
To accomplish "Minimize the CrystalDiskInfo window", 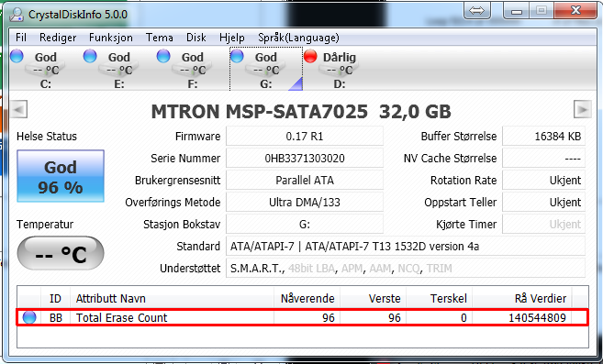I will pos(517,11).
